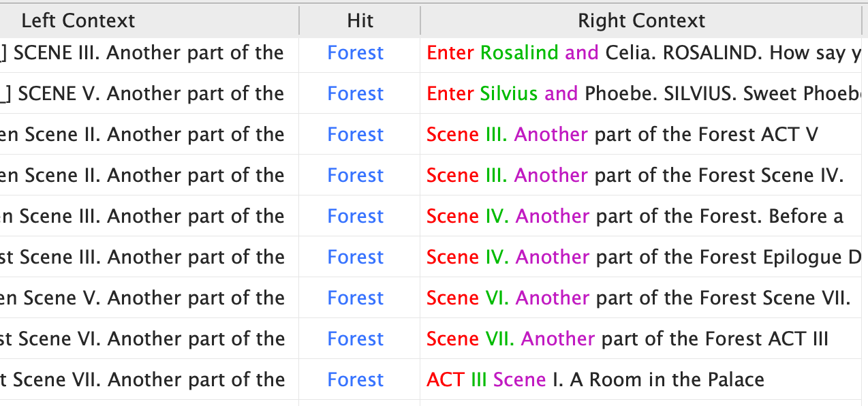Open the Forest hit beside "Forest ACT V" row
This screenshot has height=406, width=868.
point(356,135)
